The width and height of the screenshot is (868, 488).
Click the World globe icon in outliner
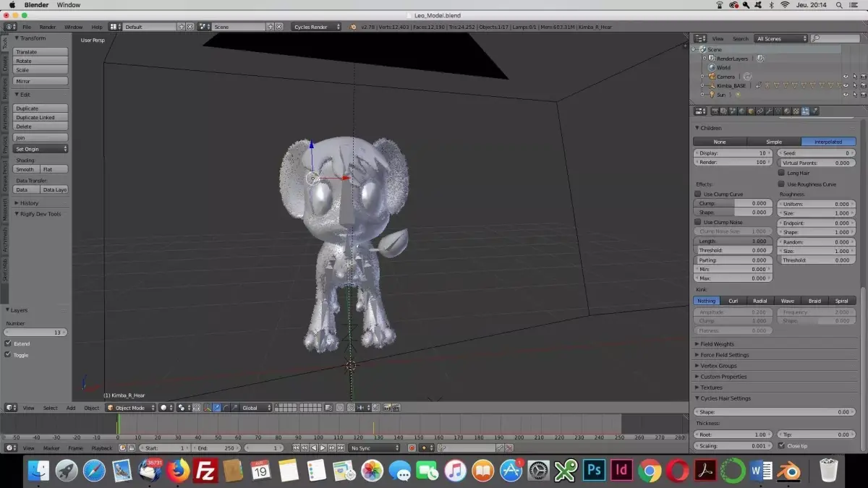pos(711,67)
